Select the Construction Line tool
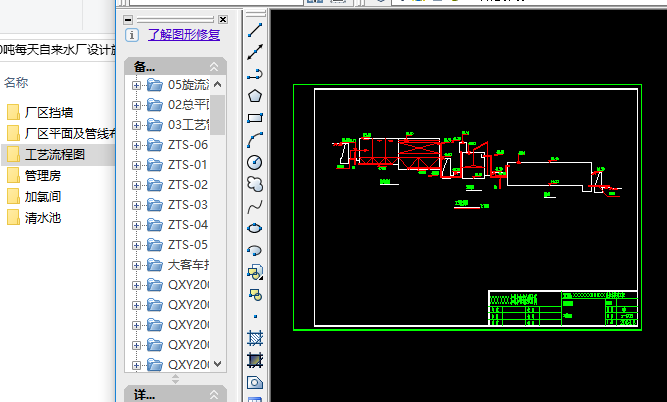 click(255, 52)
